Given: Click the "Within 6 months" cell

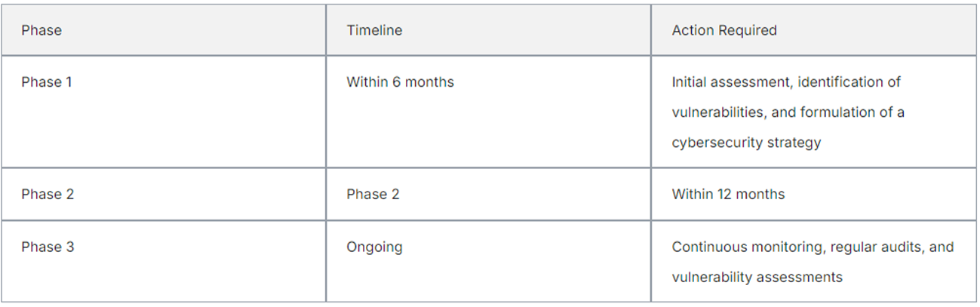Looking at the screenshot, I should pos(400,82).
